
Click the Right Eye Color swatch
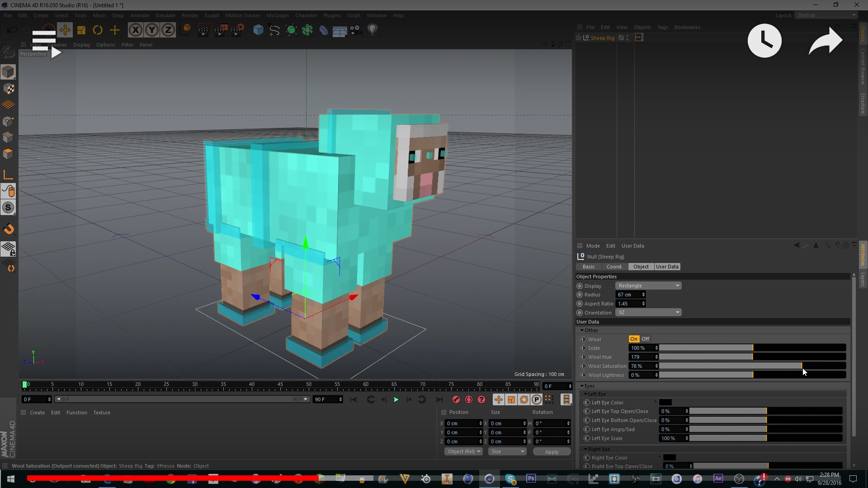670,457
